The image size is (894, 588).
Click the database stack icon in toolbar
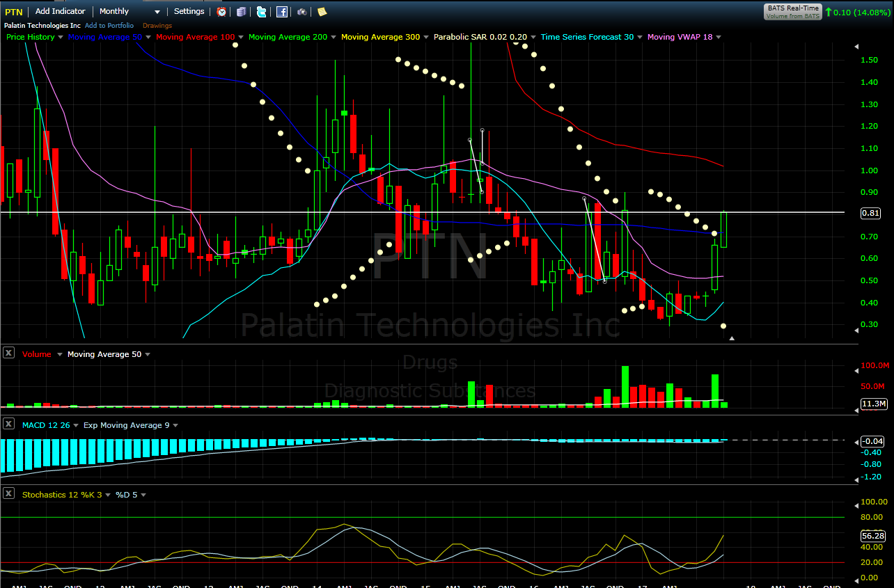241,12
